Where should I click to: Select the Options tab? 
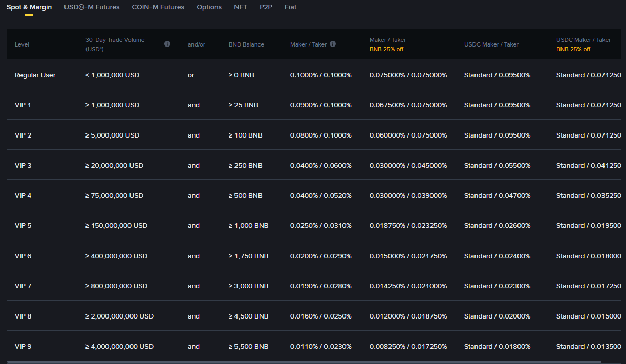point(209,7)
